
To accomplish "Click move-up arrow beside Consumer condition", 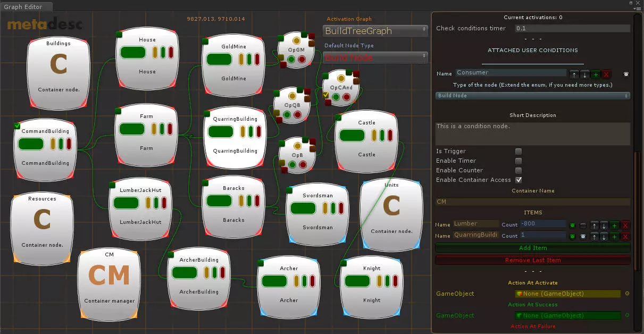I will click(574, 74).
